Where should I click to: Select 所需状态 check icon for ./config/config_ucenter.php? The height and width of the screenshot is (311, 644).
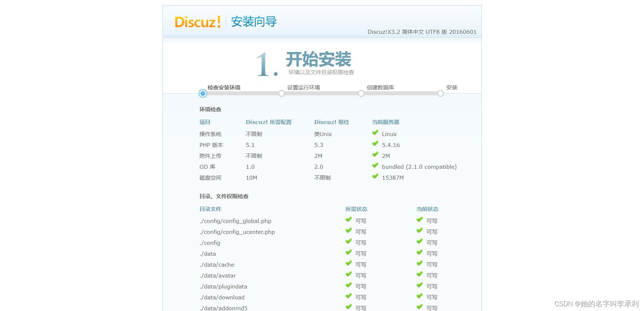[x=349, y=231]
